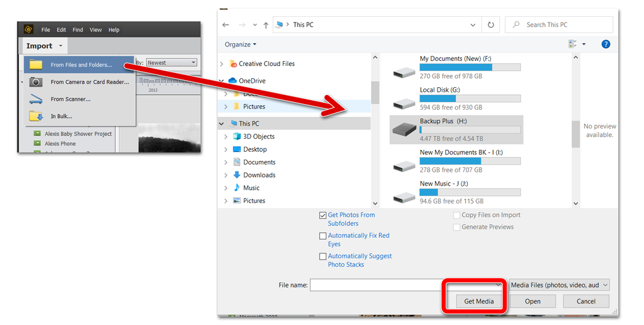Select Music in the folder tree
Viewport: 644px width, 325px height.
252,187
